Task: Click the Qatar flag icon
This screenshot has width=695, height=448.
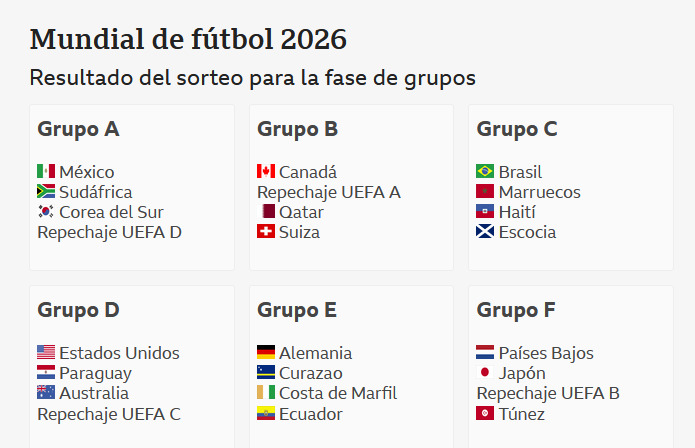Action: tap(267, 212)
